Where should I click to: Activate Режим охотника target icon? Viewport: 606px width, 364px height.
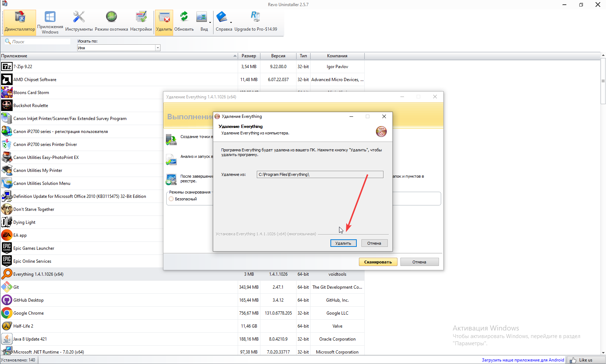[x=111, y=22]
